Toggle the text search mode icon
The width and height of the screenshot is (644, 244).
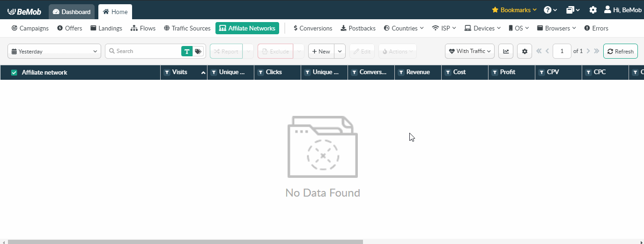tap(187, 51)
